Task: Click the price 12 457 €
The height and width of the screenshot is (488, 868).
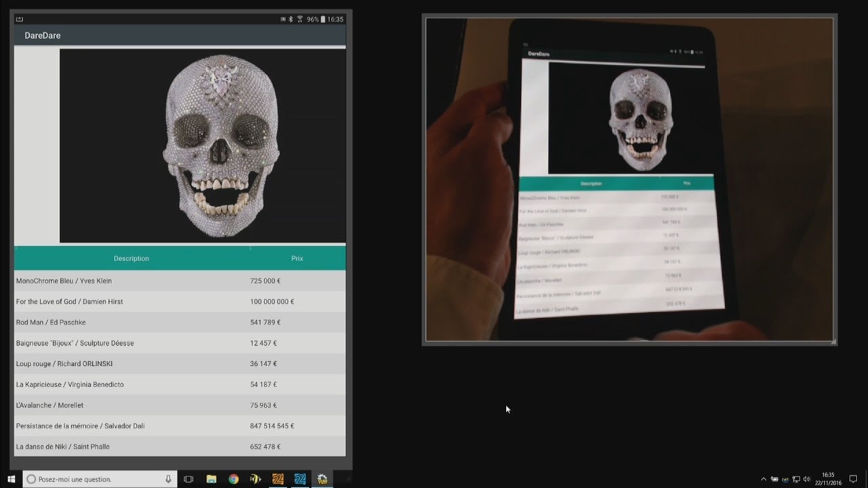Action: click(x=263, y=343)
